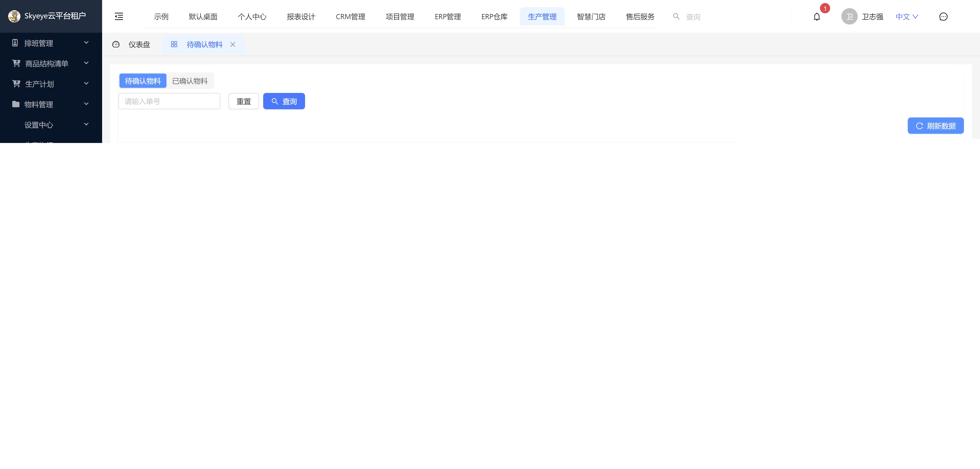Image resolution: width=980 pixels, height=469 pixels.
Task: Open the 中文 language dropdown
Action: point(906,17)
